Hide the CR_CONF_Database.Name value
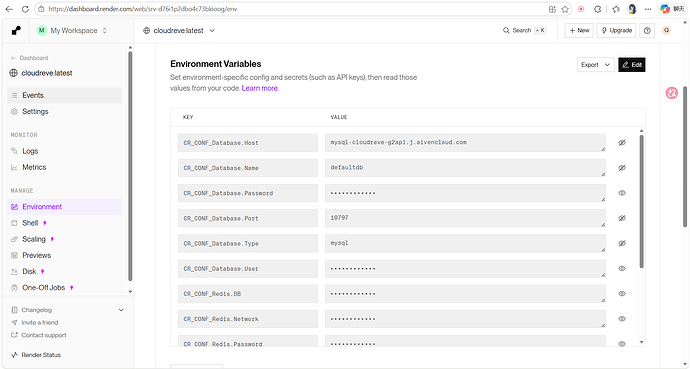This screenshot has width=690, height=369. [622, 168]
